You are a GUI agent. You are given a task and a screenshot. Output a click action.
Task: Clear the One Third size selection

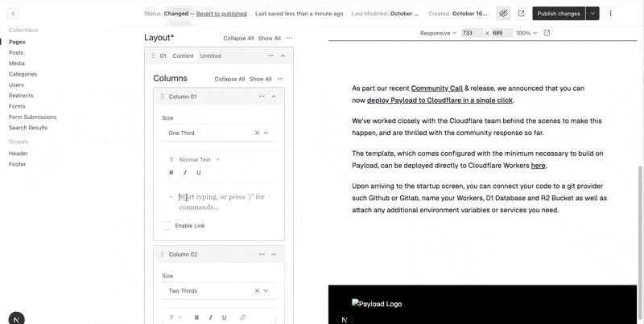click(257, 133)
